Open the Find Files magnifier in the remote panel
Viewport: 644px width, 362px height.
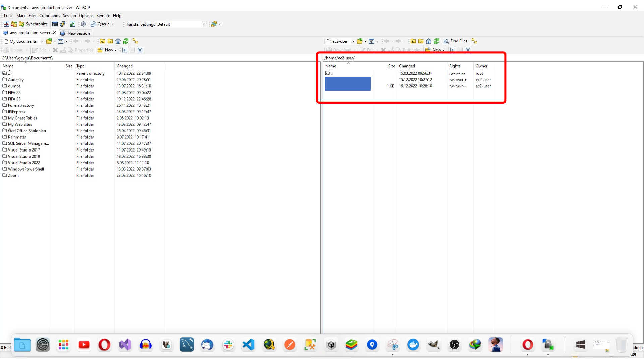(x=446, y=41)
